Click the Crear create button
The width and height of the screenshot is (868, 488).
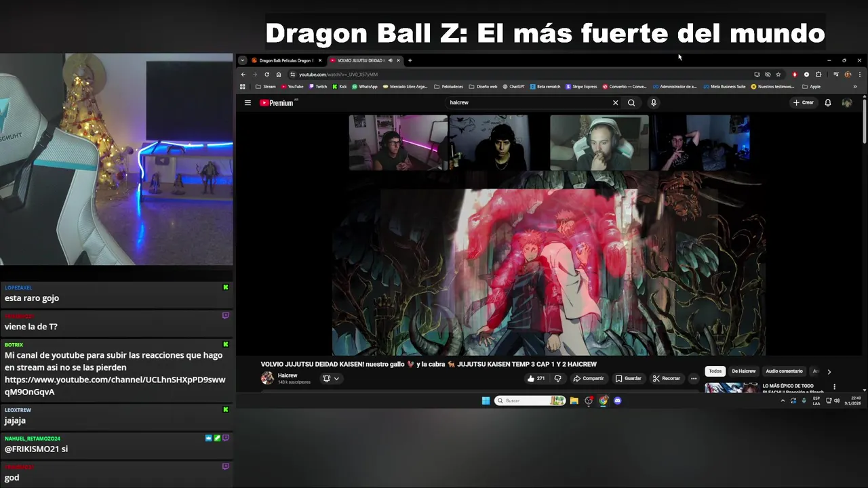[x=803, y=103]
